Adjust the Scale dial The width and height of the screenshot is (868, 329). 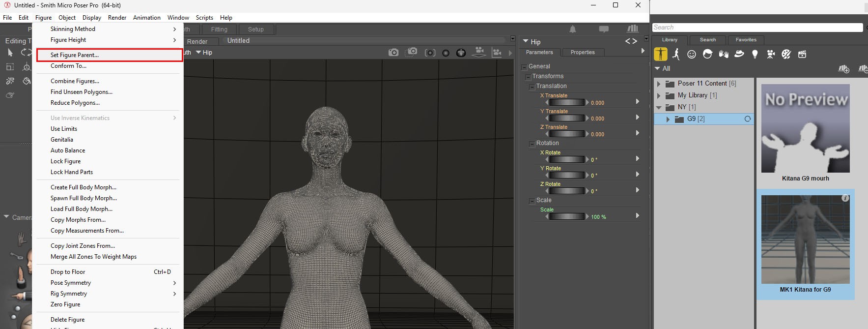point(567,216)
